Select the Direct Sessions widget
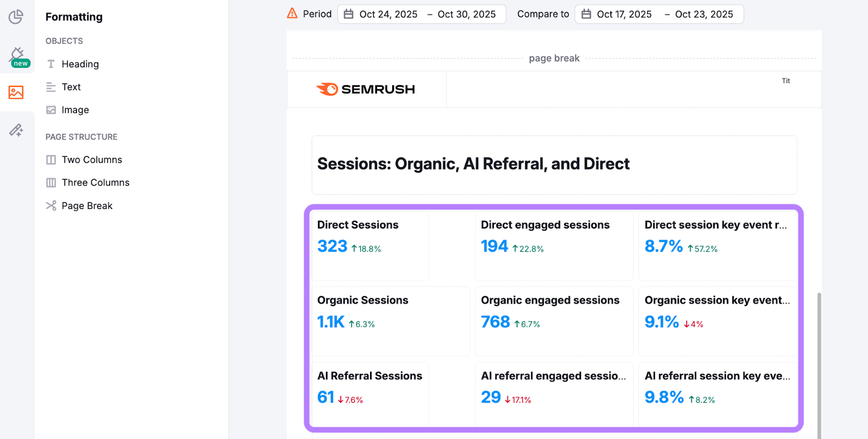This screenshot has height=439, width=868. 370,245
